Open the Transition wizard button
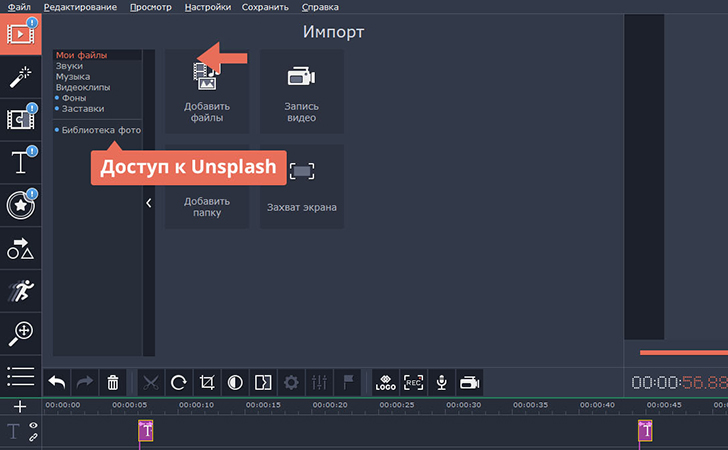Image resolution: width=728 pixels, height=450 pixels. tap(263, 383)
